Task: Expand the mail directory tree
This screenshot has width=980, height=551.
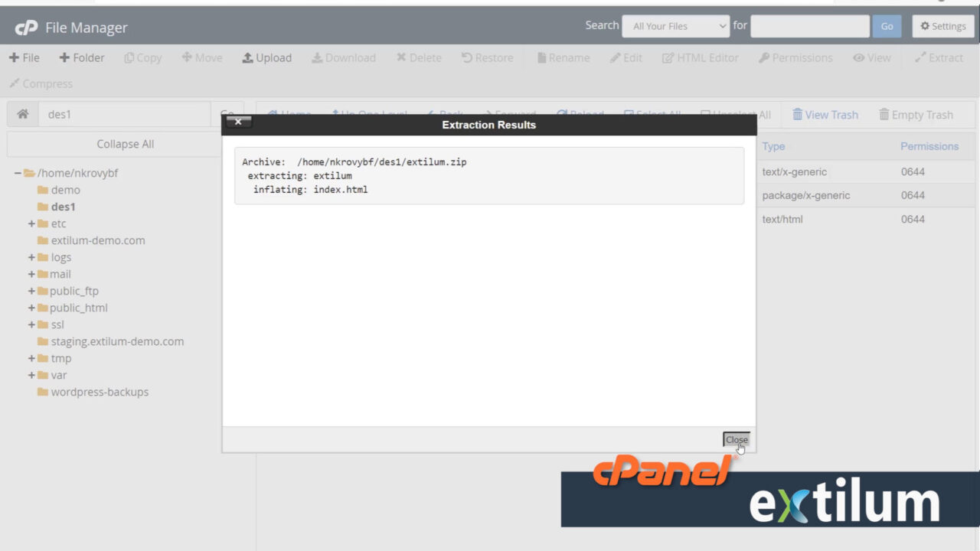Action: pyautogui.click(x=30, y=274)
